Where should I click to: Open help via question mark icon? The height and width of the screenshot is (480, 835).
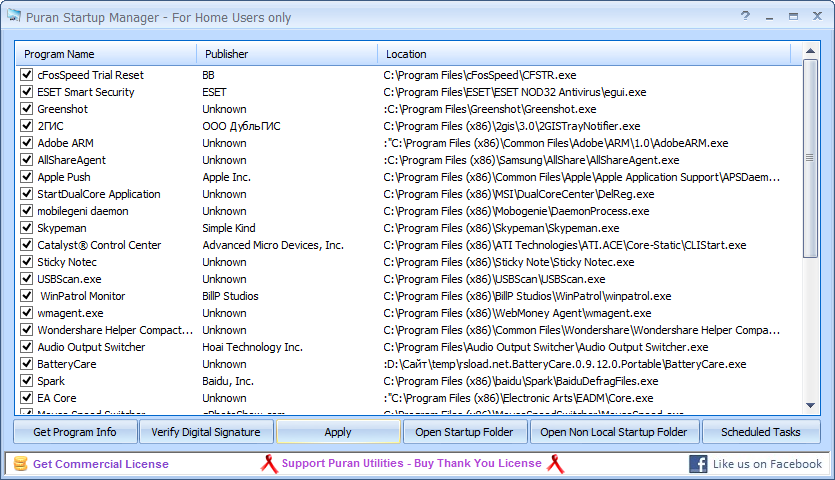pos(745,16)
